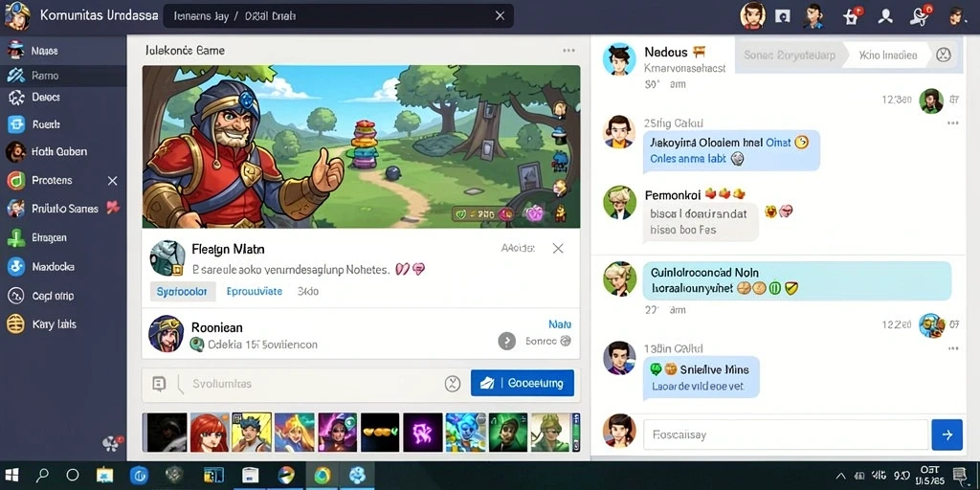980x490 pixels.
Task: Select the Syofocolor tab
Action: point(183,291)
